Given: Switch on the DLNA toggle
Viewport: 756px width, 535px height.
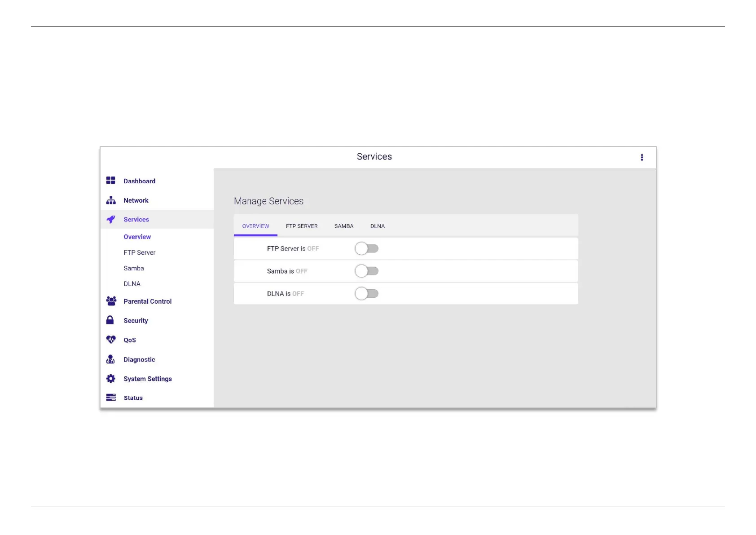Looking at the screenshot, I should pos(366,293).
